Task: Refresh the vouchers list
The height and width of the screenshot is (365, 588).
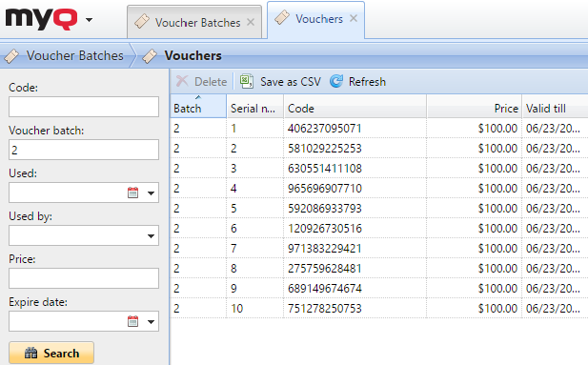Action: (x=358, y=81)
